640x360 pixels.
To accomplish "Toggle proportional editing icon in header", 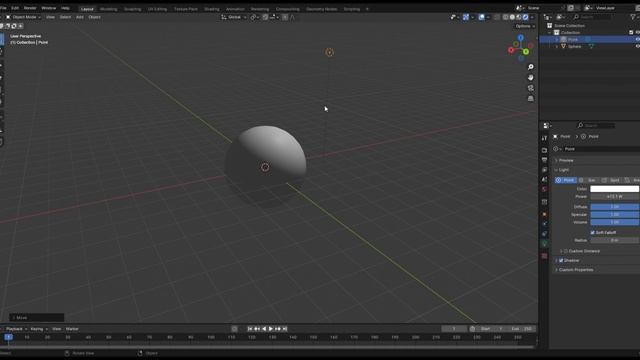I will coord(285,17).
